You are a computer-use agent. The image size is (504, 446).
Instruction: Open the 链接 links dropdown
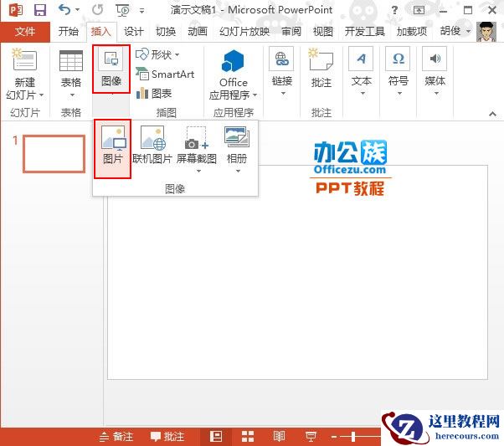[282, 71]
